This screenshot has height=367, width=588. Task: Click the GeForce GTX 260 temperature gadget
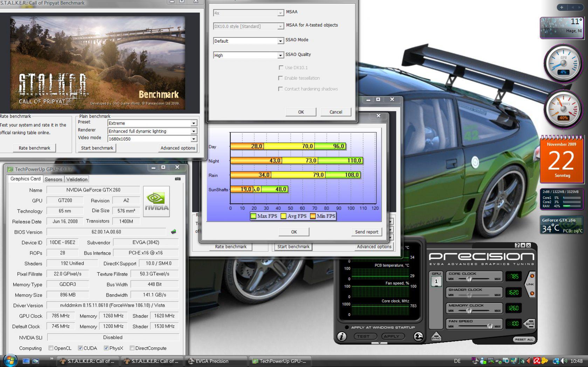tap(562, 225)
